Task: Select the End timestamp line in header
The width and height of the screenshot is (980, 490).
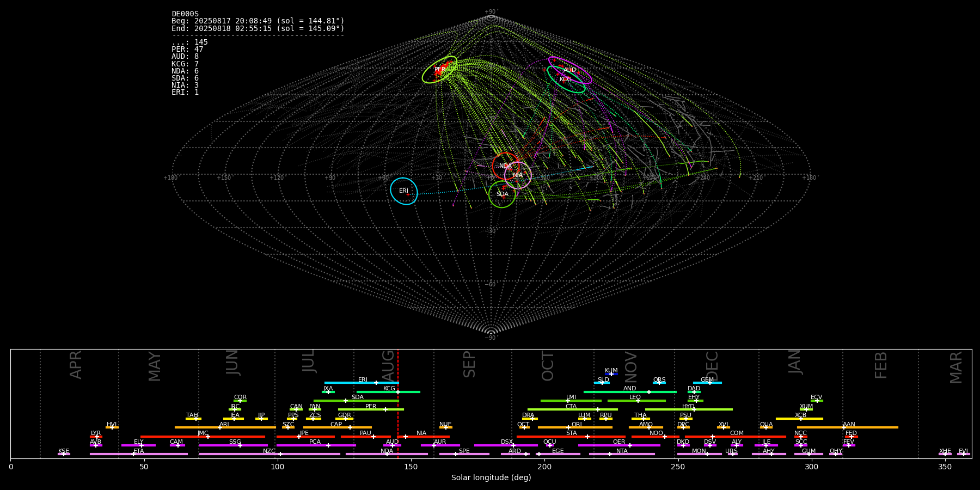Action: click(258, 28)
